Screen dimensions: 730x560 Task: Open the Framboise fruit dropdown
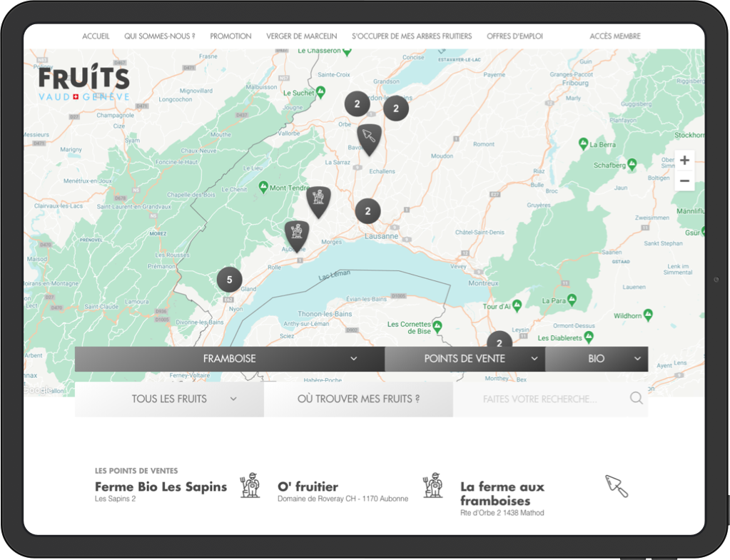230,358
